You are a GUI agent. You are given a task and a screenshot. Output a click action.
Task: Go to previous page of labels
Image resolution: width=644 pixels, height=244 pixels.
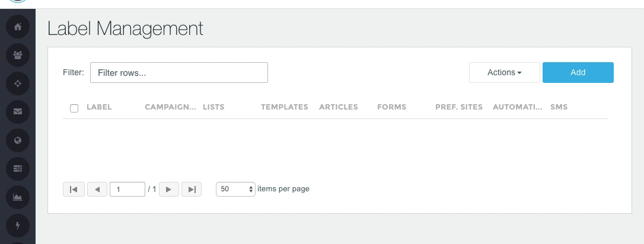tap(97, 190)
